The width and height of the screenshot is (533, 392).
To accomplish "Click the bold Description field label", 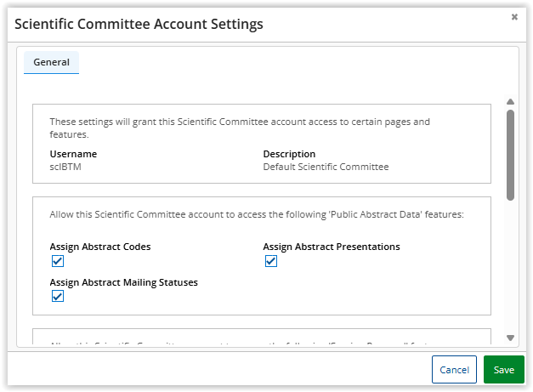I will 289,154.
